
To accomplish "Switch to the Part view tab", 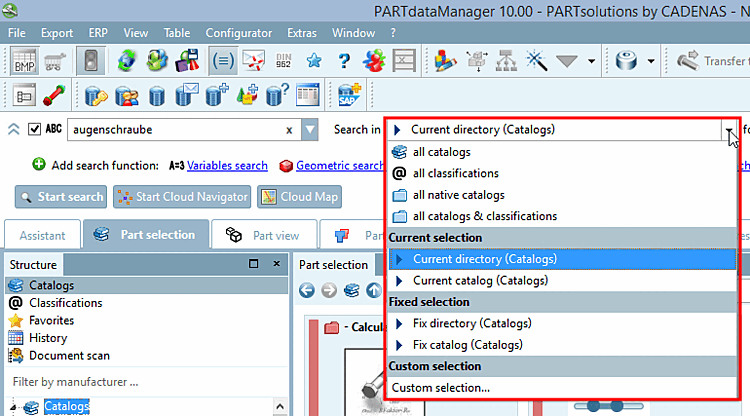I will (x=264, y=235).
